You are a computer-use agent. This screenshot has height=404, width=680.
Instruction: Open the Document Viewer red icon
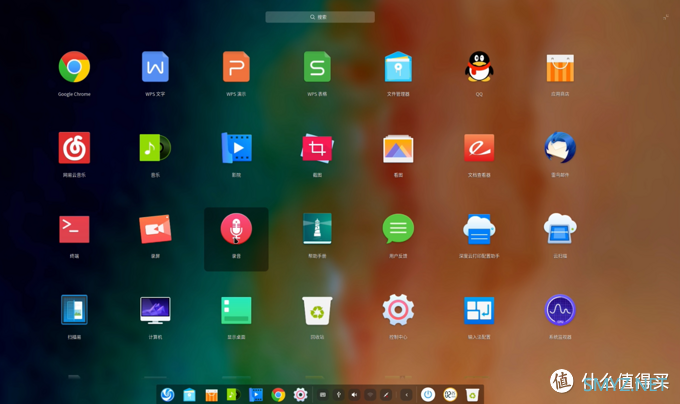click(x=479, y=148)
